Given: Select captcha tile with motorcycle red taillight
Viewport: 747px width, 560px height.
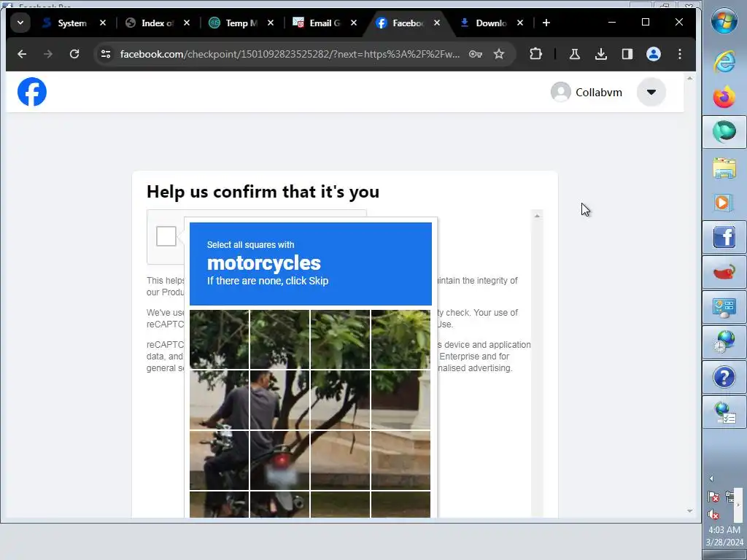Looking at the screenshot, I should click(x=279, y=461).
